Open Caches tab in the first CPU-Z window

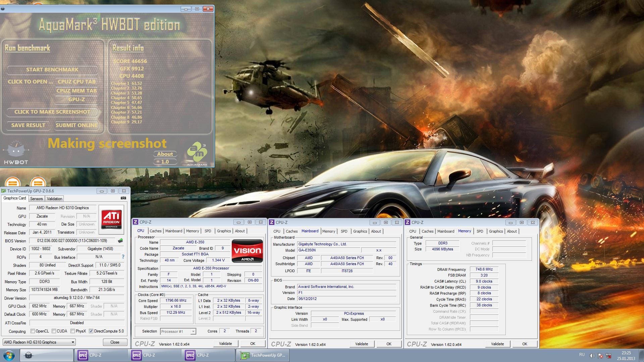(156, 231)
